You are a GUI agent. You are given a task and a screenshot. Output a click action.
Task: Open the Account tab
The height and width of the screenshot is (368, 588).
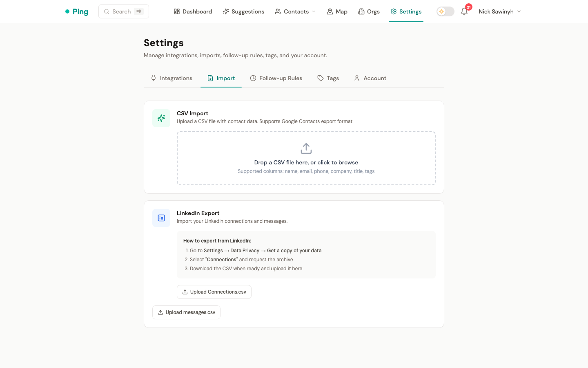tap(370, 78)
